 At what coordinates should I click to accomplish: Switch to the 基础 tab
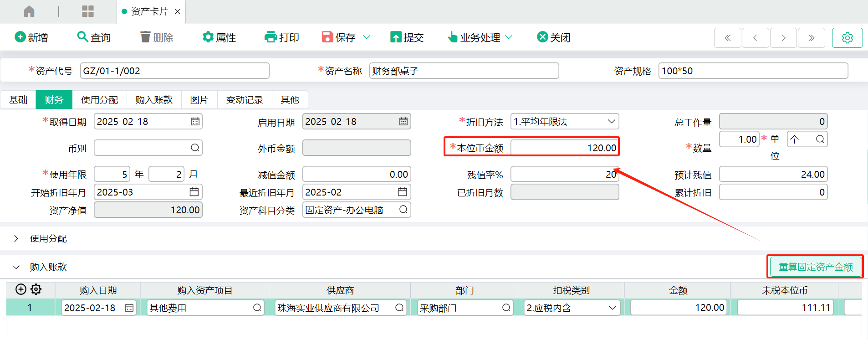(x=18, y=100)
